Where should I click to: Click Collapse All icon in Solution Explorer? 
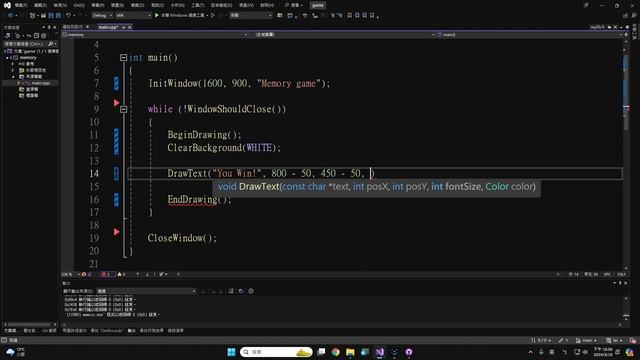[36, 36]
